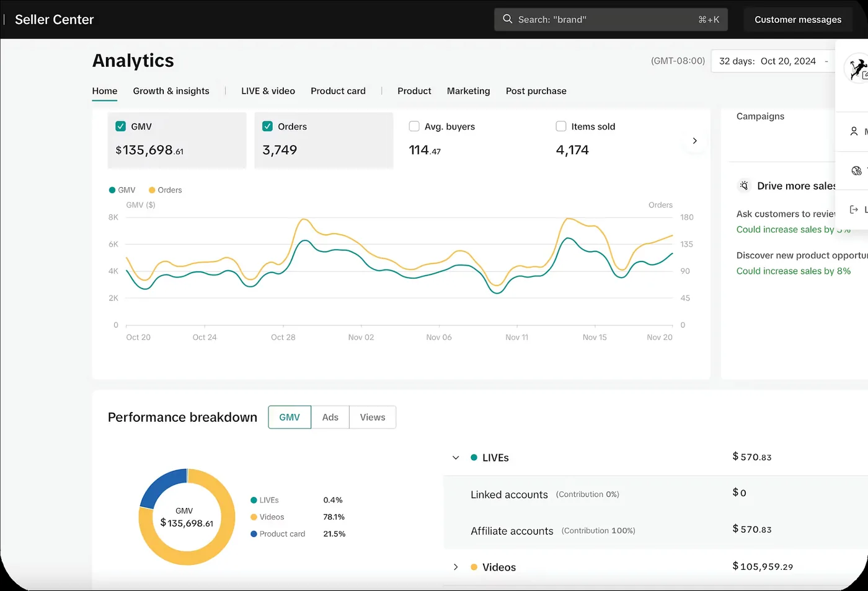Uncheck the Orders metric checkbox
868x591 pixels.
pyautogui.click(x=268, y=126)
